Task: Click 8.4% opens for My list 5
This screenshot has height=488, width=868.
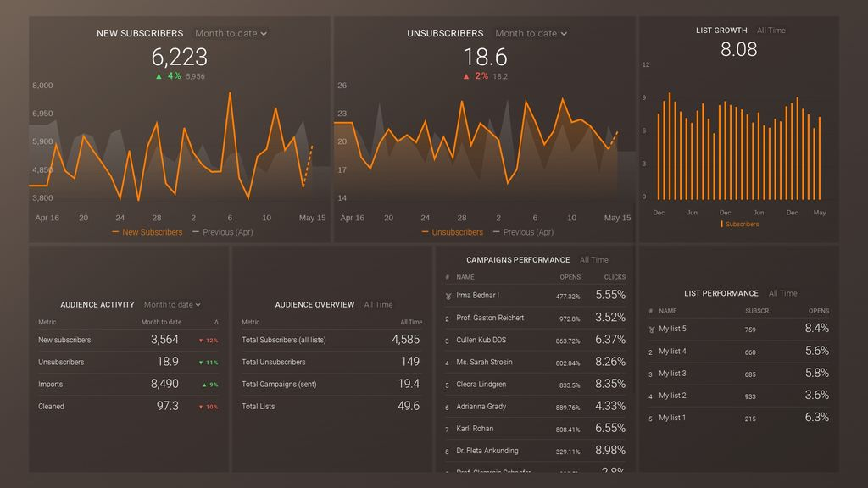Action: point(816,329)
